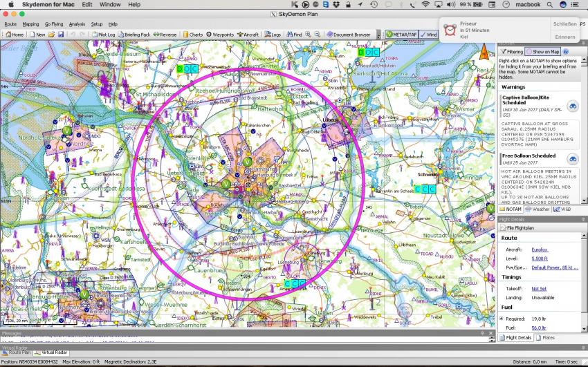This screenshot has height=367, width=588.
Task: Toggle the METAR/TAF overlay
Action: (402, 35)
